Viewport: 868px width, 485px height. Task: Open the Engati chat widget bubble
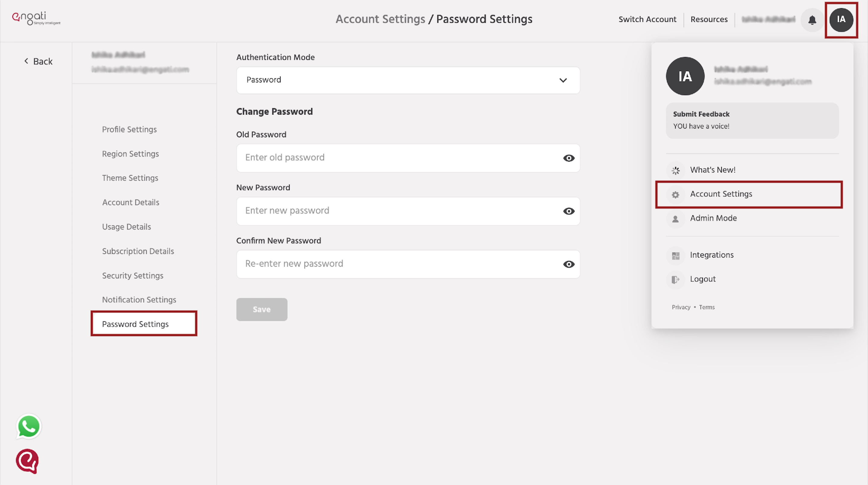28,461
